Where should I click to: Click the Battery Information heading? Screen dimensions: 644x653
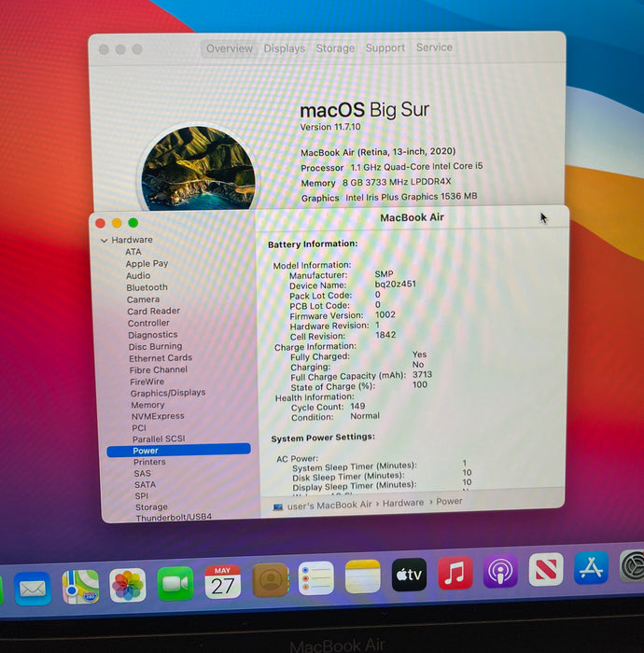point(313,244)
